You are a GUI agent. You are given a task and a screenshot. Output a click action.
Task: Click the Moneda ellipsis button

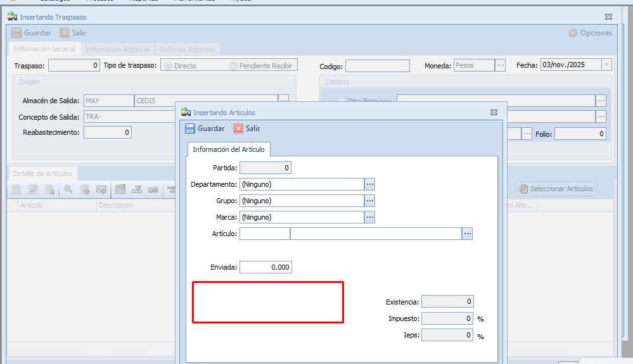tap(501, 65)
